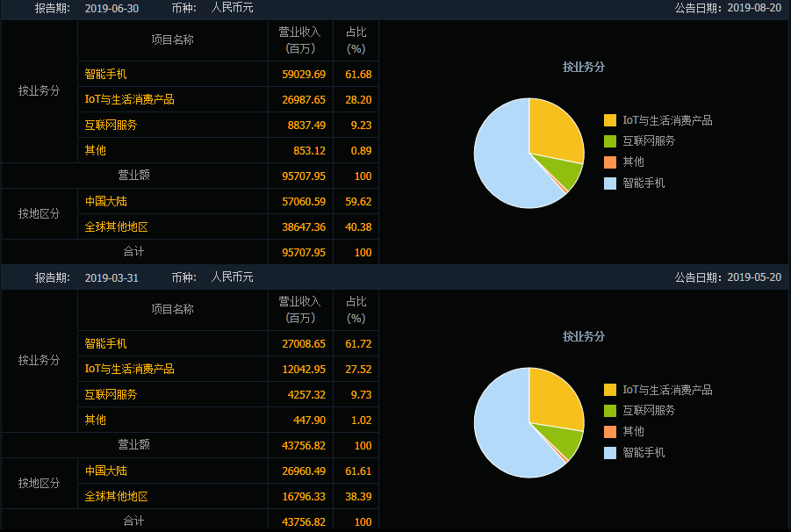Click revenue value 26960.49
The image size is (791, 532).
[304, 471]
